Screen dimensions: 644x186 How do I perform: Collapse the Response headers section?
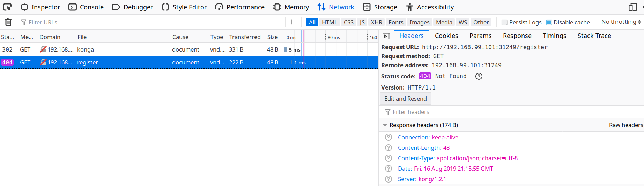coord(385,125)
